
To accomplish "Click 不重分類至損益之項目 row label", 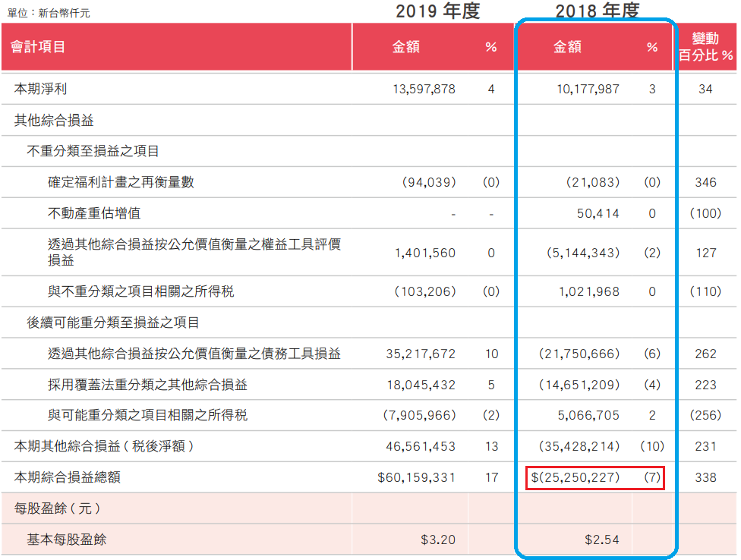I will point(93,151).
